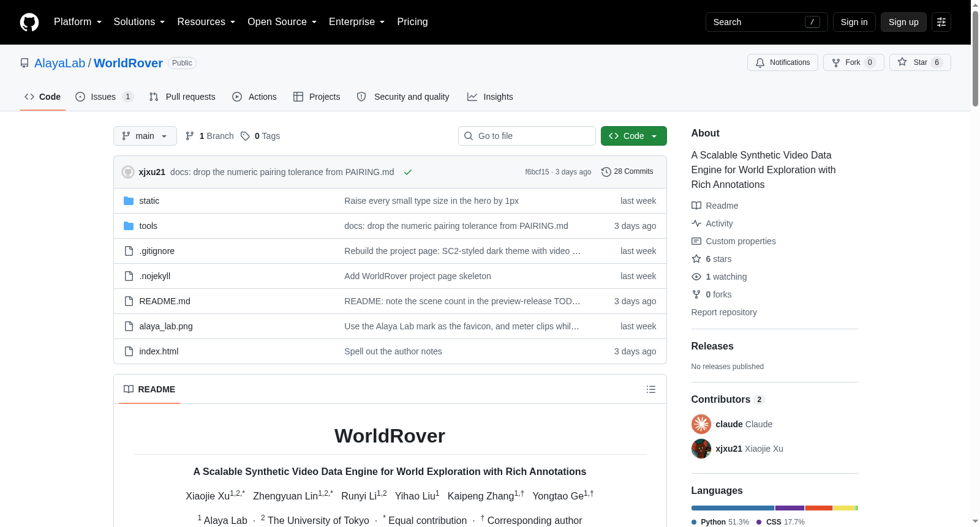Focus the Search field in the header
The width and height of the screenshot is (980, 527).
click(x=767, y=22)
